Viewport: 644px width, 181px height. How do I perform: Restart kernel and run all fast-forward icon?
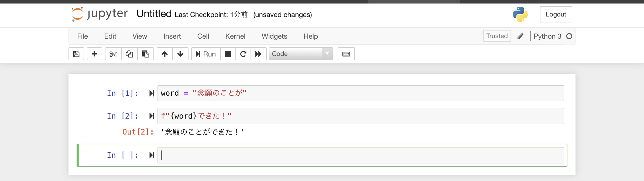point(259,54)
